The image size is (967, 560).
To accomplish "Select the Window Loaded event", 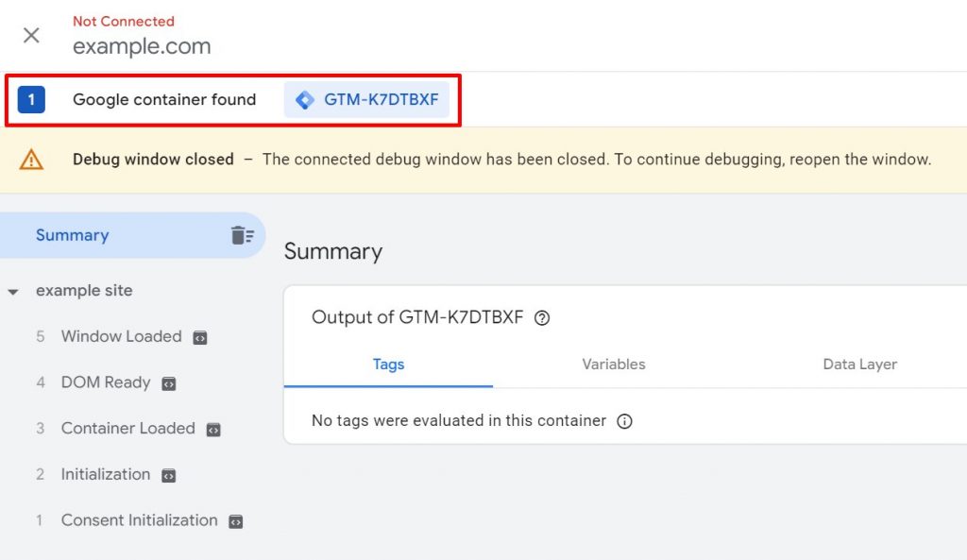I will point(121,336).
